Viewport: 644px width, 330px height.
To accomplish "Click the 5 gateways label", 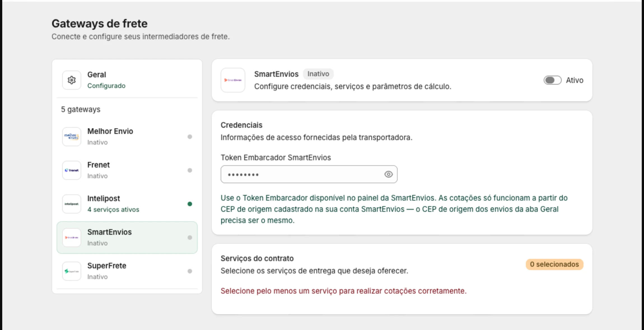I will point(81,109).
